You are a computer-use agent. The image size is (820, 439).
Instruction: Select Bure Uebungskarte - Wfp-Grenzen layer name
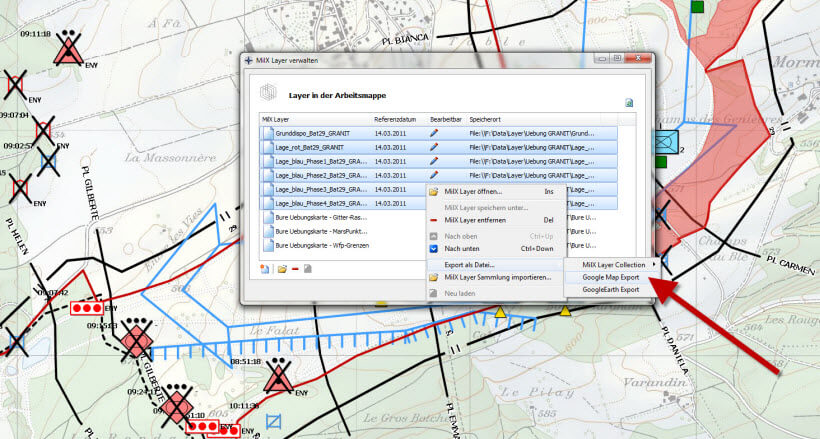click(322, 245)
